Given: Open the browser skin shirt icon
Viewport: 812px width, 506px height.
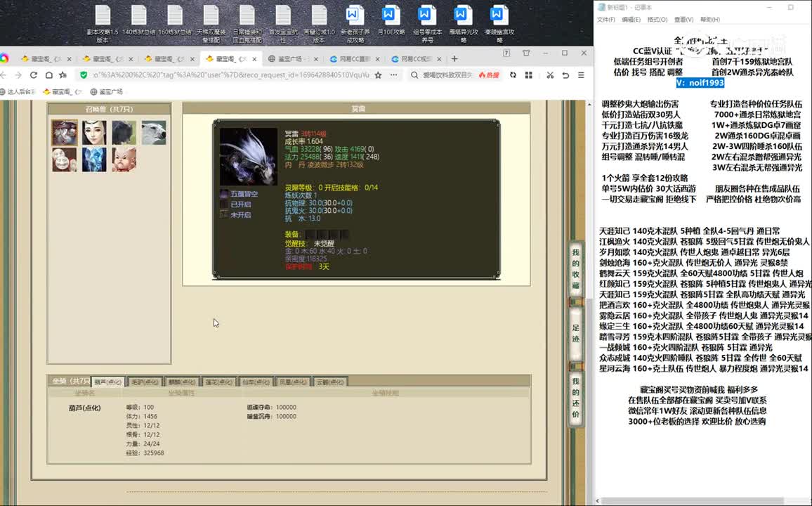Looking at the screenshot, I should [526, 53].
